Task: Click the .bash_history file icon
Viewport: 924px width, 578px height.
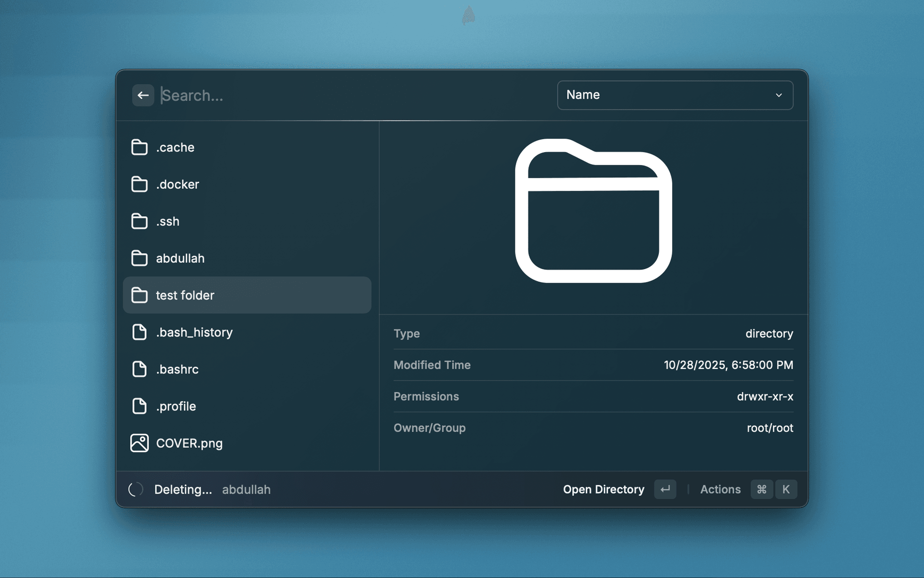Action: 140,332
